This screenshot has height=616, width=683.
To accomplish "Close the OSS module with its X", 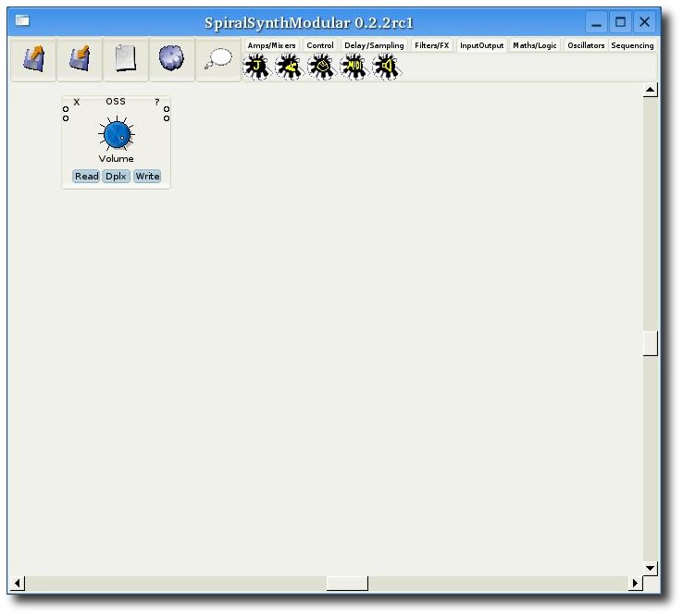I will 77,102.
